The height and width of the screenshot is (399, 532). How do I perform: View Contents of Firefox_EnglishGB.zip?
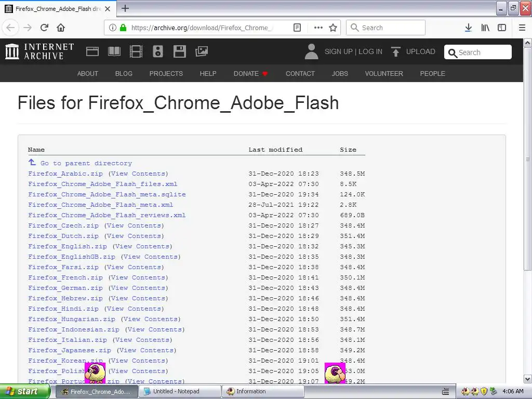click(151, 257)
